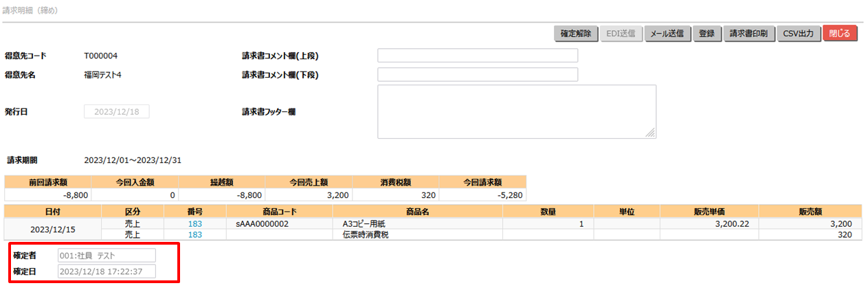Viewport: 868px width, 290px height.
Task: Export data using CSV出力 button
Action: click(799, 33)
